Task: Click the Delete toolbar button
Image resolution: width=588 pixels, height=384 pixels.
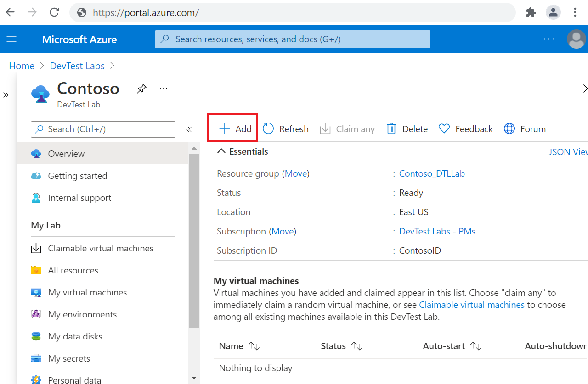Action: click(x=407, y=129)
